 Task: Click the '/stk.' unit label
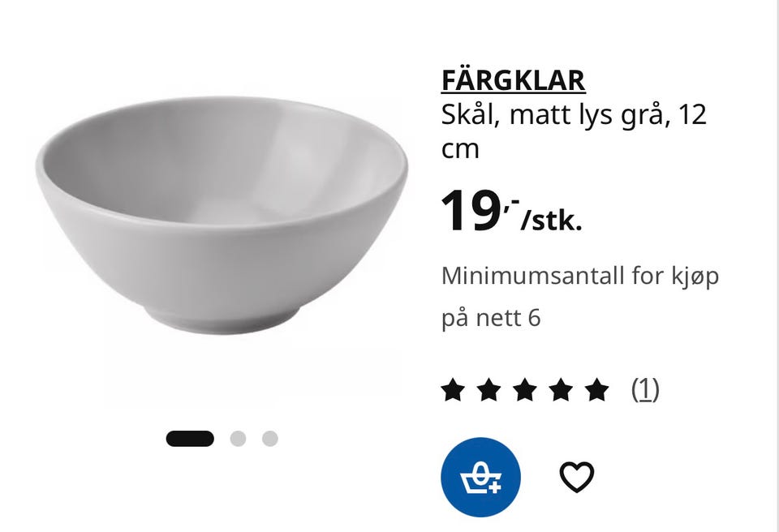pyautogui.click(x=551, y=221)
